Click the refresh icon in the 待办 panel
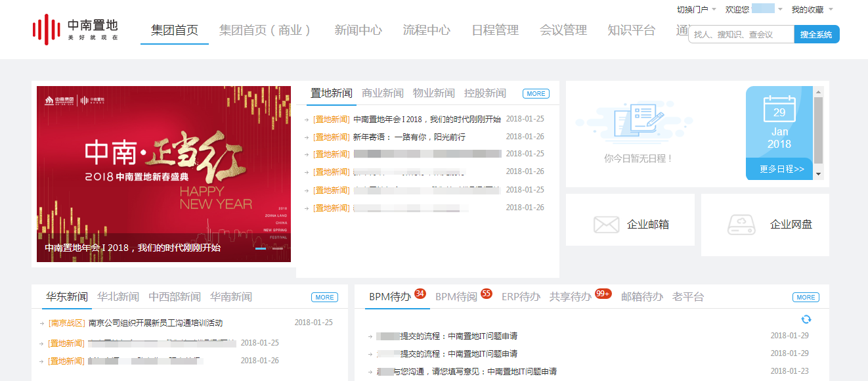 click(806, 319)
